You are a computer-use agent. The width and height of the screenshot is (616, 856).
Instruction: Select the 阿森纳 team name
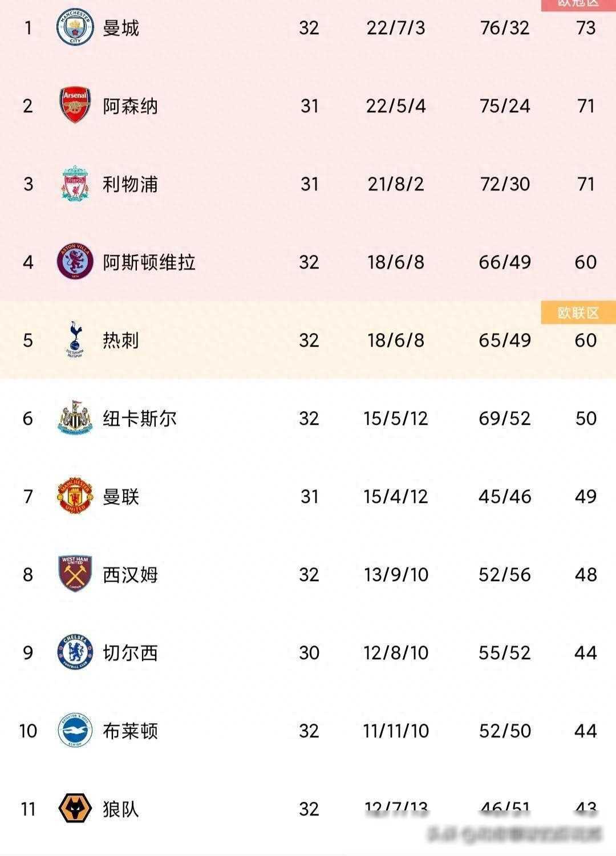(130, 106)
